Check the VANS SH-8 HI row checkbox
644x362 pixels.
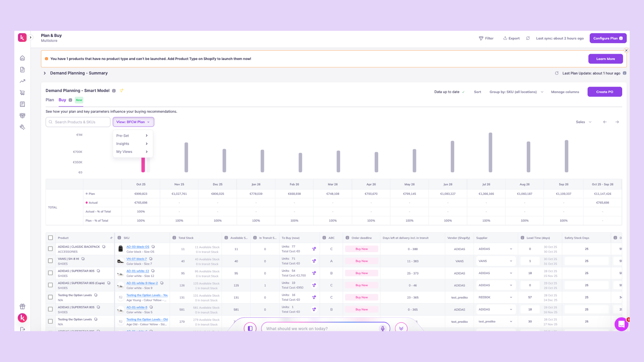tap(50, 261)
